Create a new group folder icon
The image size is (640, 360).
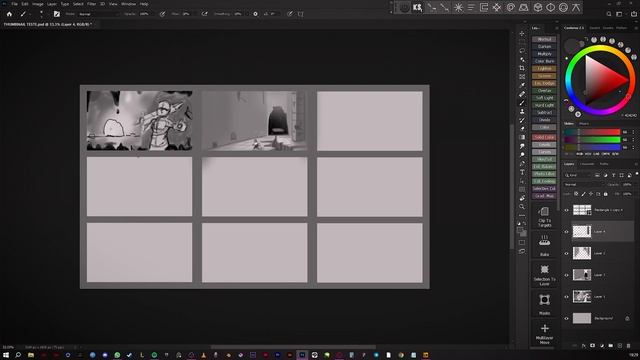coord(611,346)
